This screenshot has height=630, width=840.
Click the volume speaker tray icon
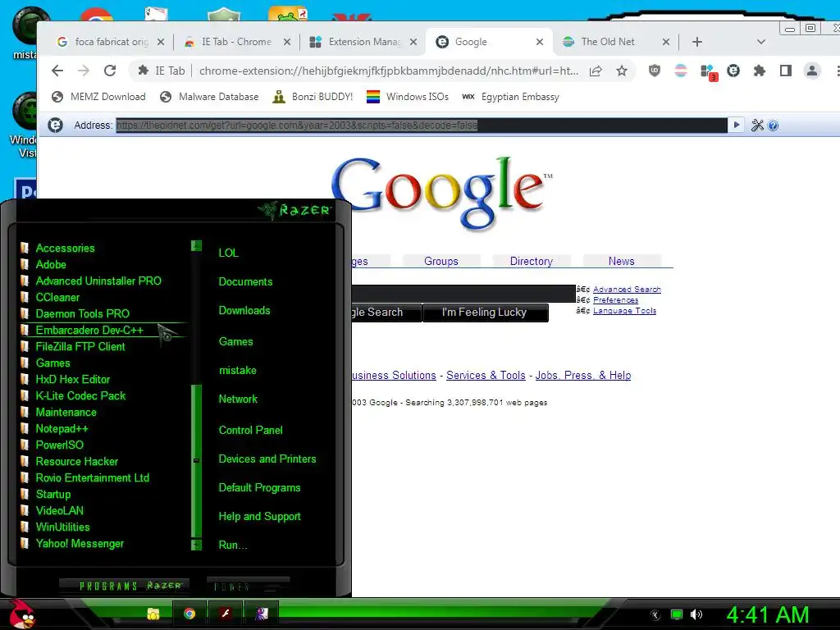coord(696,614)
